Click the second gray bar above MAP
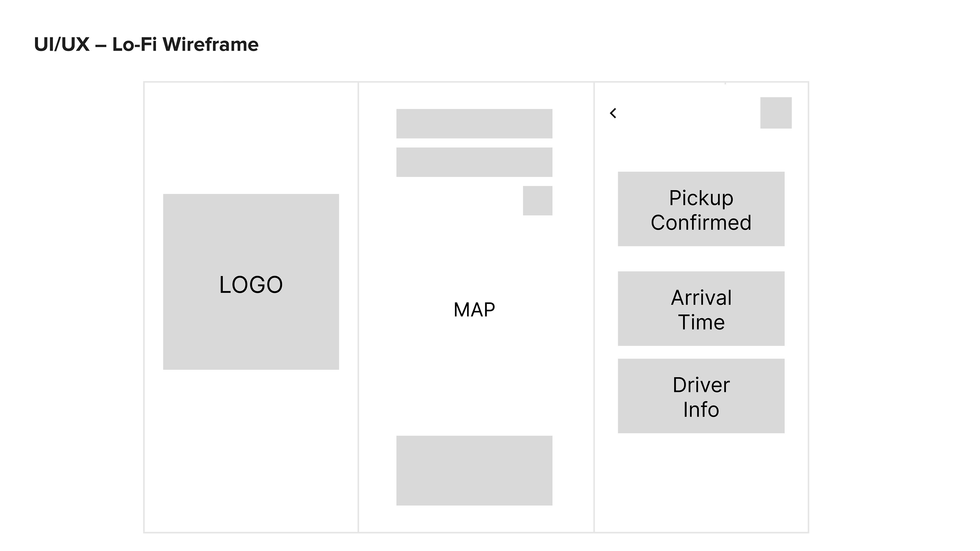The height and width of the screenshot is (551, 980). 474,162
